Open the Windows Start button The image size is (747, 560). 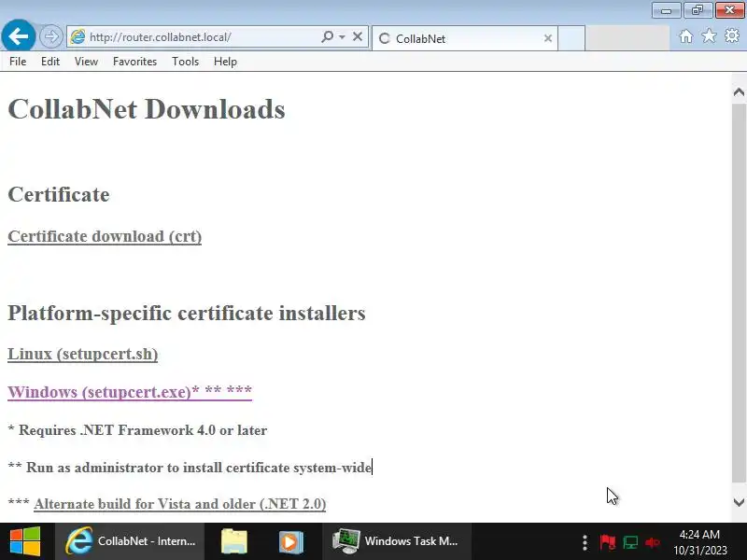click(25, 541)
